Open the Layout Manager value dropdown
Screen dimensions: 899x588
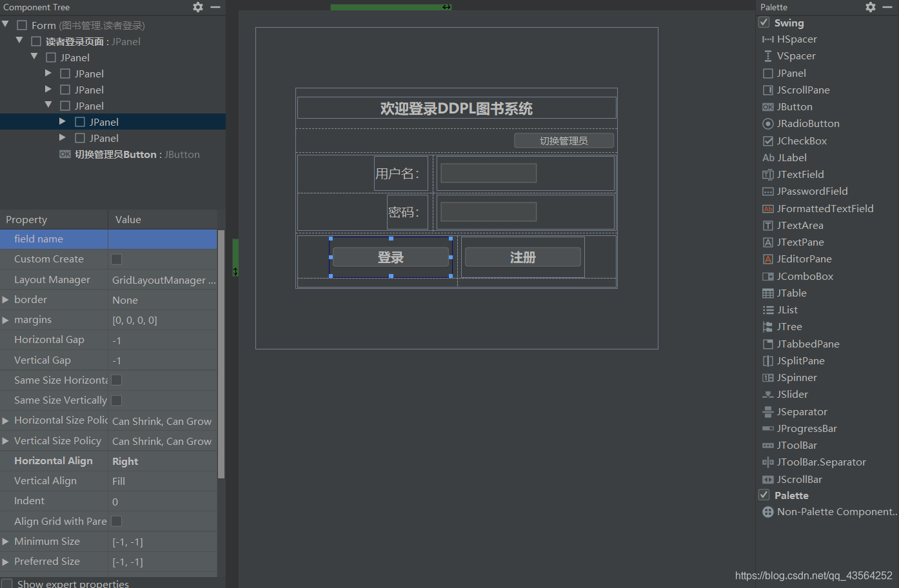coord(163,280)
